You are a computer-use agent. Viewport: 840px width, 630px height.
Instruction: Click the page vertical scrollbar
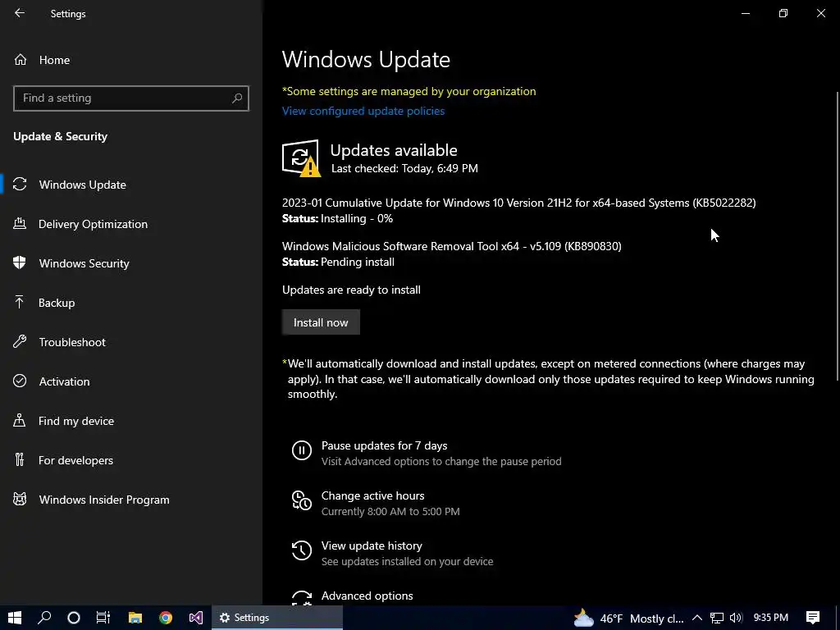pos(837,235)
